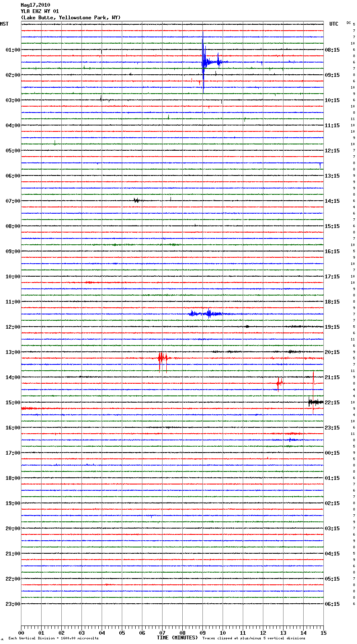The image size is (357, 644).
Task: Select the station code "YLA EHZ WY 01"
Action: [x=40, y=11]
